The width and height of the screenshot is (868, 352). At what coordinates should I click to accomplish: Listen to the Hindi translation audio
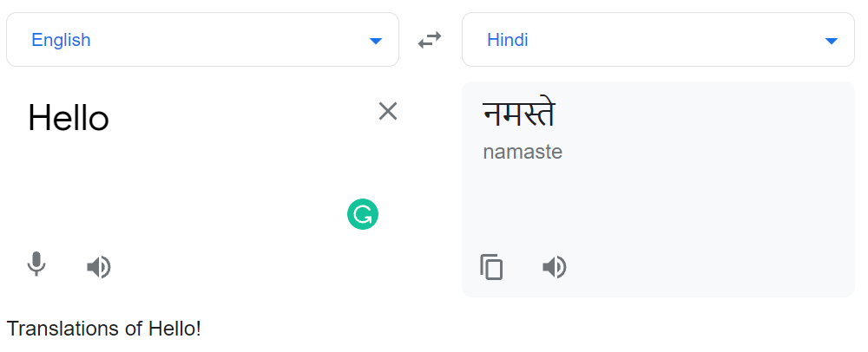(554, 267)
